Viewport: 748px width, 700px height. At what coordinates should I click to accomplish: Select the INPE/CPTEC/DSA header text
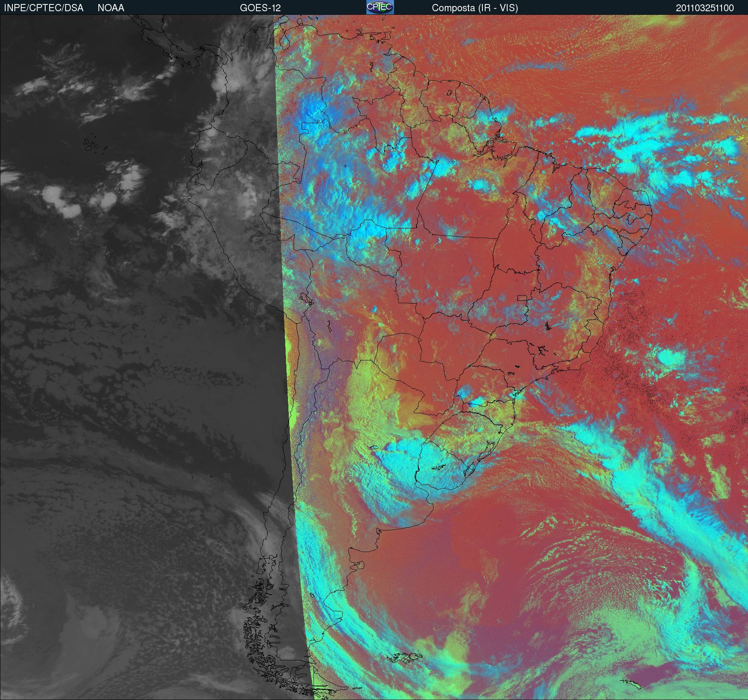coord(44,8)
